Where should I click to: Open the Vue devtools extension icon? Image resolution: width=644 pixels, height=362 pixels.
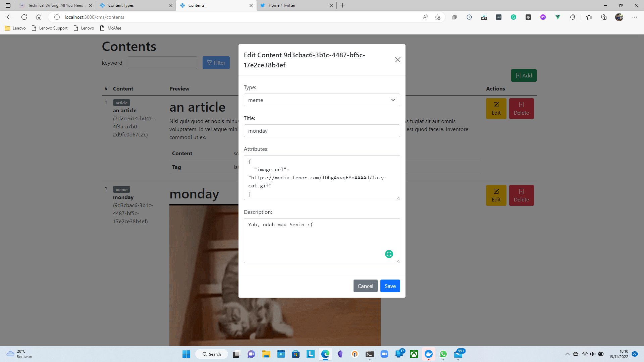coord(557,17)
